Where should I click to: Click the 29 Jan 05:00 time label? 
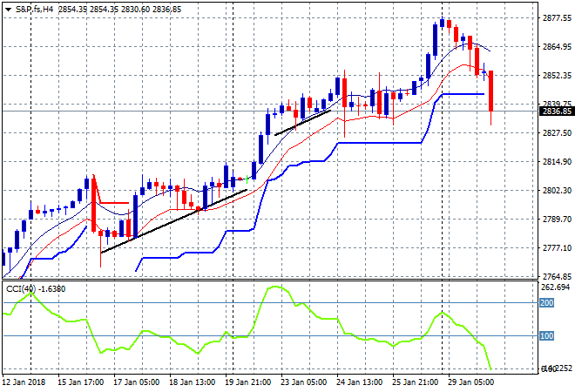coord(470,382)
